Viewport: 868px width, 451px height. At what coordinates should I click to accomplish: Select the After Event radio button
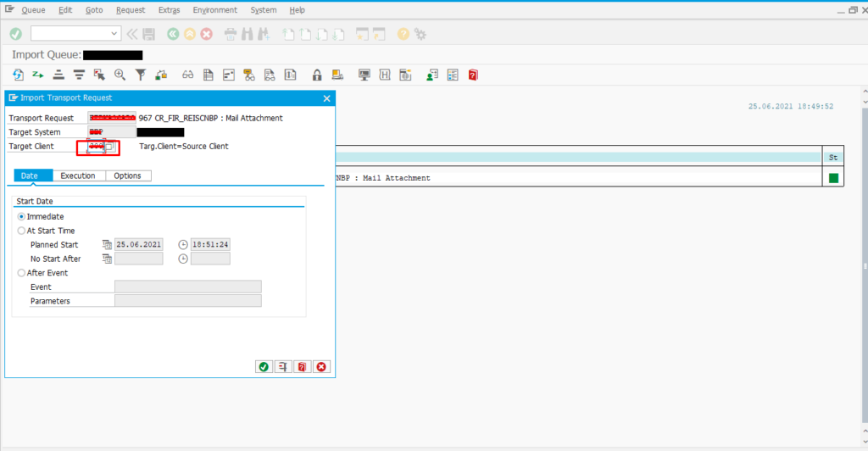pos(21,273)
